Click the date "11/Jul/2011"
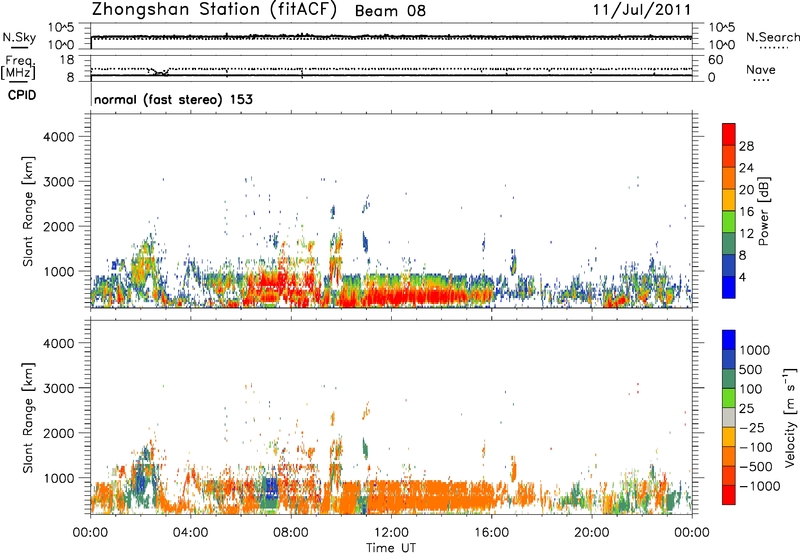Image resolution: width=800 pixels, height=554 pixels. pyautogui.click(x=641, y=10)
